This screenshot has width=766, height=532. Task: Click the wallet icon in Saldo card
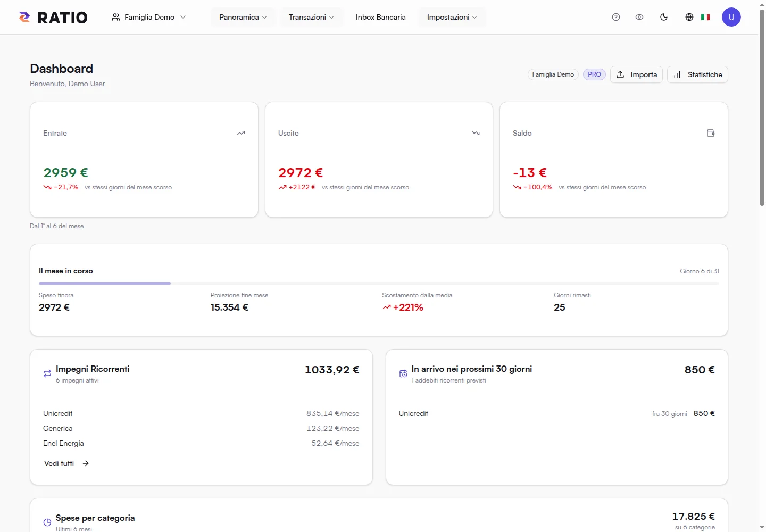tap(711, 133)
